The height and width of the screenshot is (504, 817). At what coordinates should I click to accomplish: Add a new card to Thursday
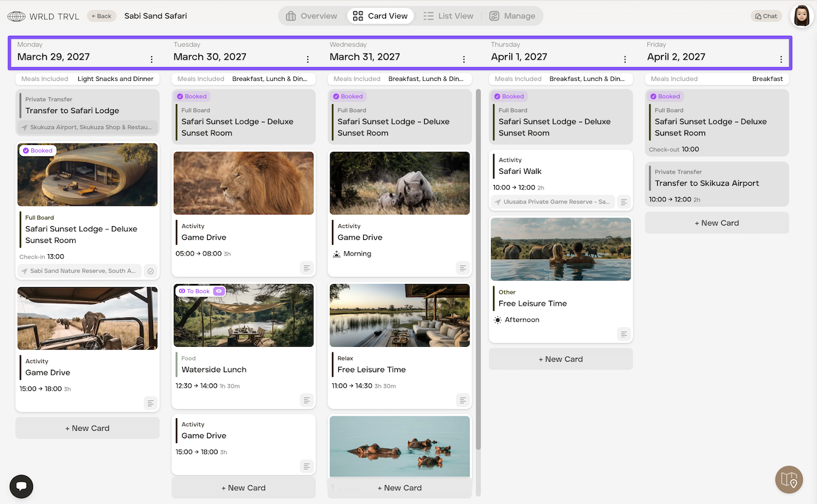tap(561, 359)
